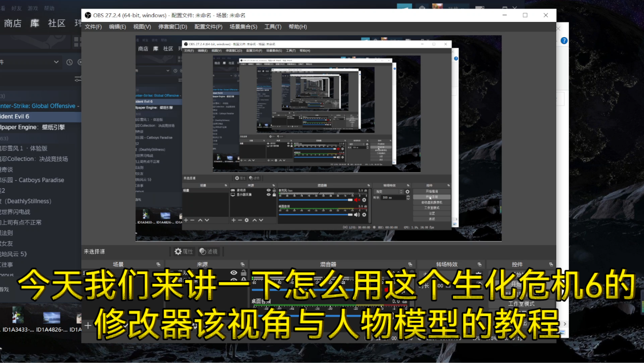Click the OBS logo icon in the outermost title bar
The width and height of the screenshot is (644, 363).
point(88,15)
